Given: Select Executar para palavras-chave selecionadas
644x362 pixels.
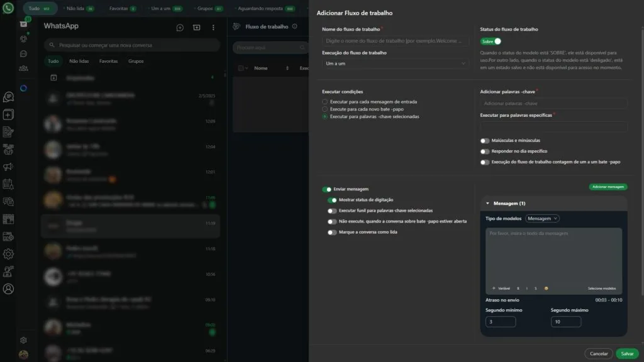Looking at the screenshot, I should coord(325,116).
